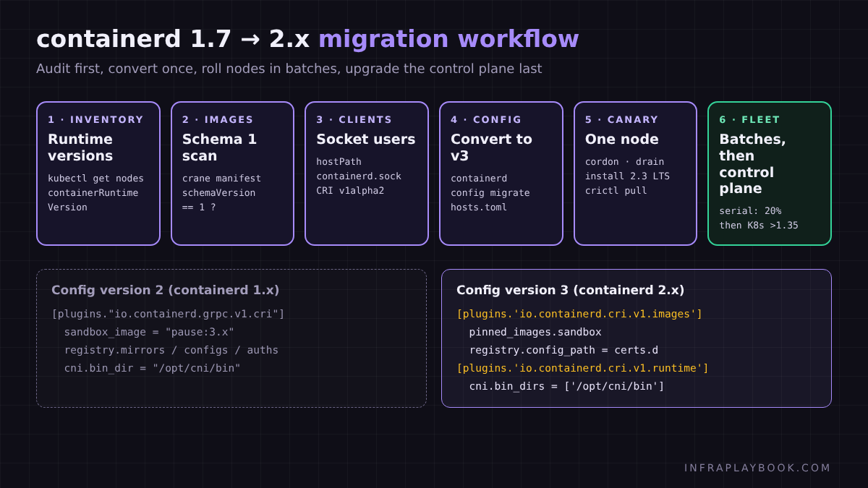The height and width of the screenshot is (488, 868).
Task: Click the '== 1 ?' line
Action: tap(199, 207)
